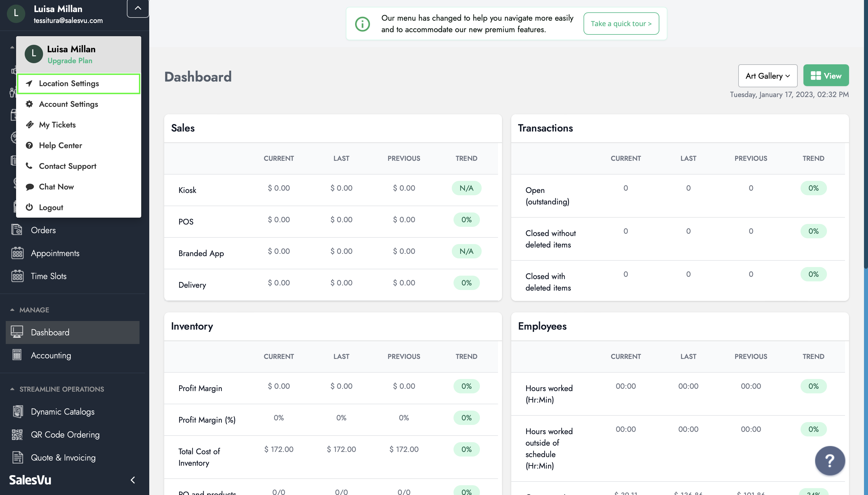Viewport: 868px width, 495px height.
Task: Click the Dynamic Catalogs icon
Action: click(17, 410)
